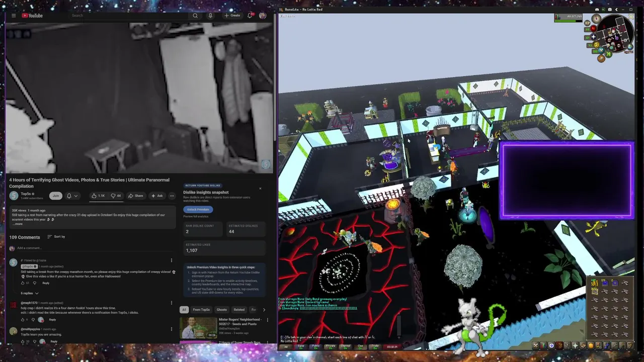Expand the subscription notification bell dropdown

(x=72, y=196)
